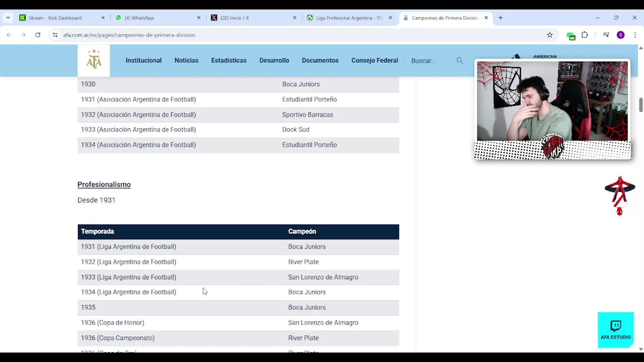644x362 pixels.
Task: Close the WhatsApp tab
Action: (199, 18)
